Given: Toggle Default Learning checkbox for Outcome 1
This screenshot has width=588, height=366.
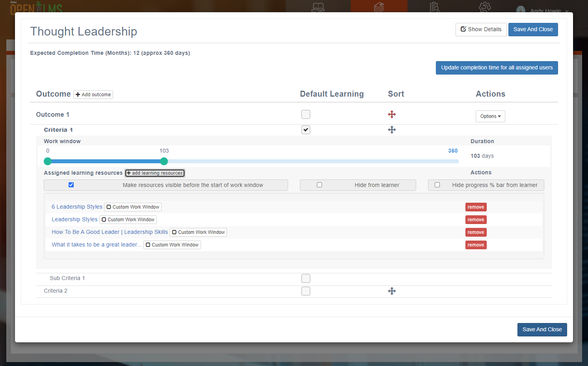Looking at the screenshot, I should (x=306, y=114).
